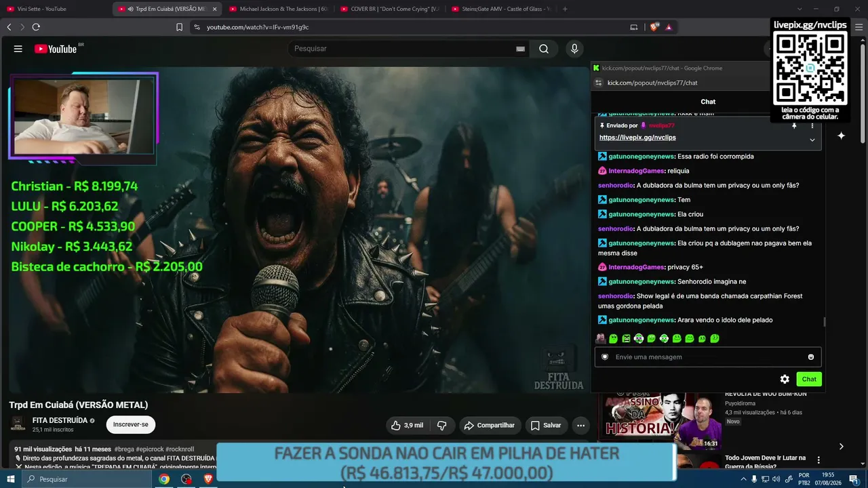Viewport: 868px width, 488px height.
Task: Open the chat identity shield icon
Action: click(605, 357)
